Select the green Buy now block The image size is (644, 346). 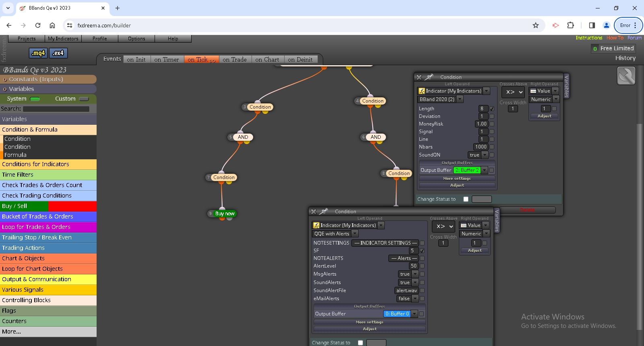point(225,214)
